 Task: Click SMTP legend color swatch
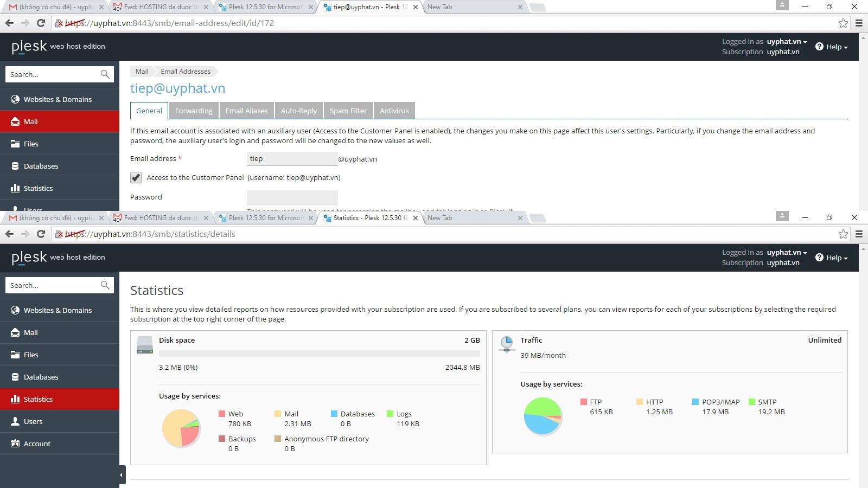(x=752, y=402)
